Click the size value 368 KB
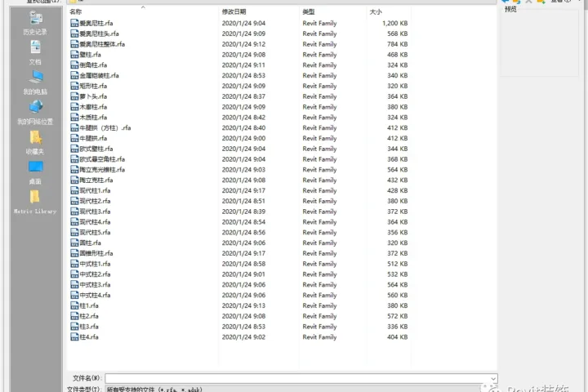 coord(398,159)
